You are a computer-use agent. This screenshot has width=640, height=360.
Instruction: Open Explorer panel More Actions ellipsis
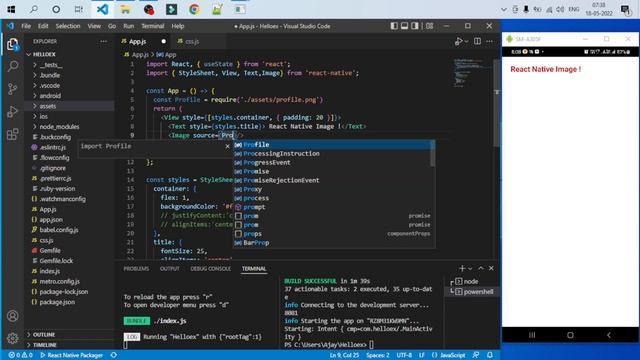pyautogui.click(x=104, y=41)
